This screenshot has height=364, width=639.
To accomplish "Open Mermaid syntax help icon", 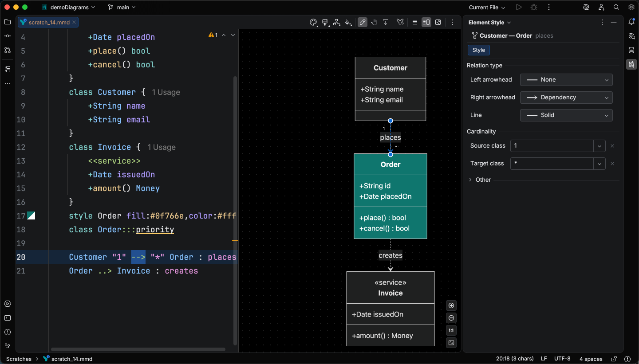I will coord(400,22).
